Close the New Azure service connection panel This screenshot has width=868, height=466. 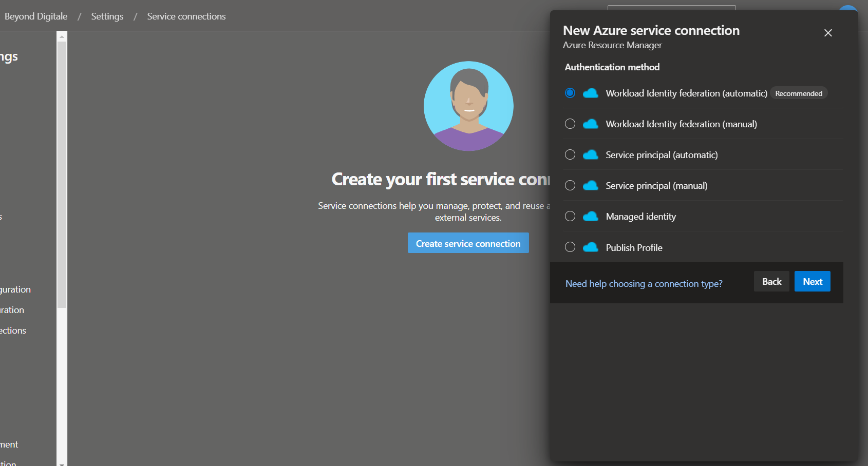828,33
